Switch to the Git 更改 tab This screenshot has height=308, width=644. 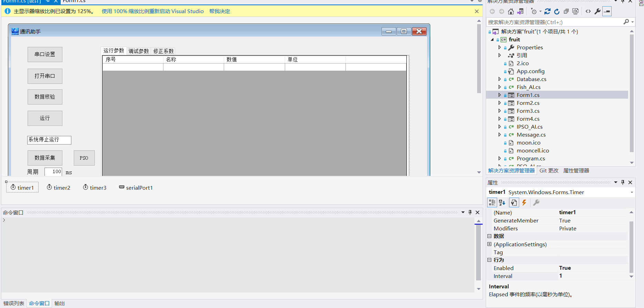click(549, 171)
